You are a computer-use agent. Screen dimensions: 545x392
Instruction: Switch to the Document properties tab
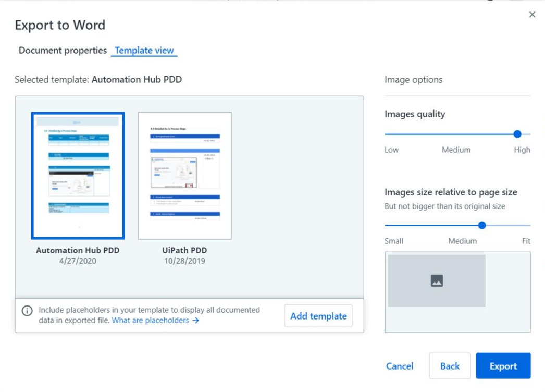point(63,51)
